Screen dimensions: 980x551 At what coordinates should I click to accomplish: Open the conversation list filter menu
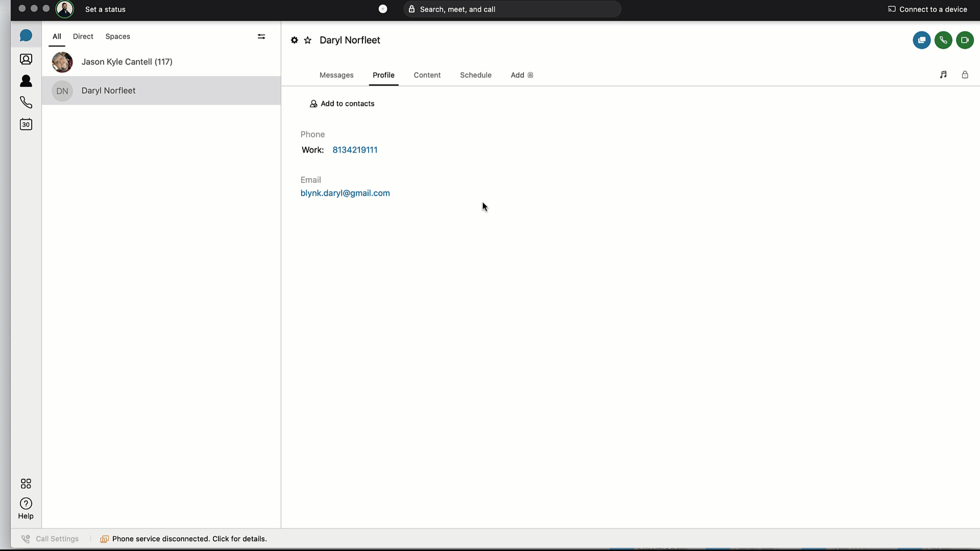point(261,37)
